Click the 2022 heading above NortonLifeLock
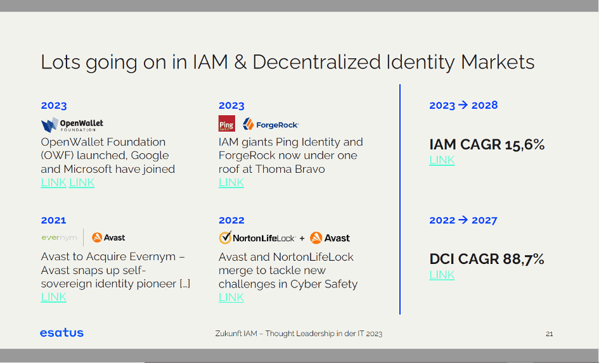The image size is (599, 364). click(x=231, y=220)
